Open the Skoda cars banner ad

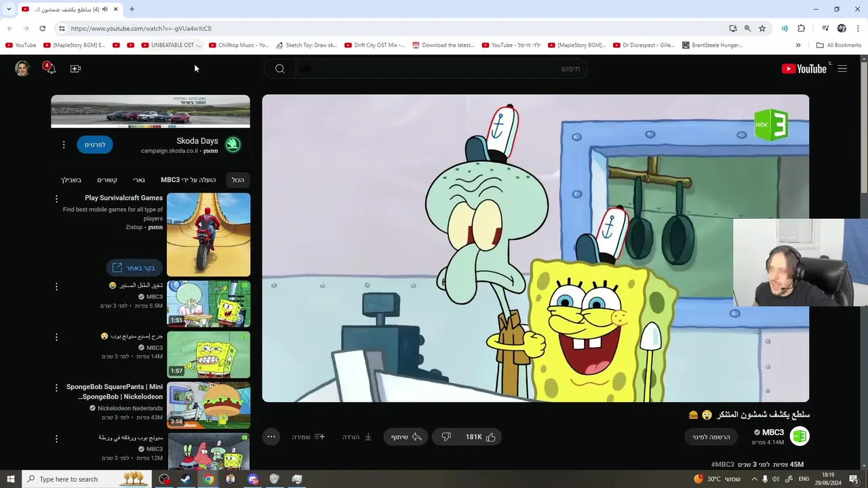coord(151,111)
